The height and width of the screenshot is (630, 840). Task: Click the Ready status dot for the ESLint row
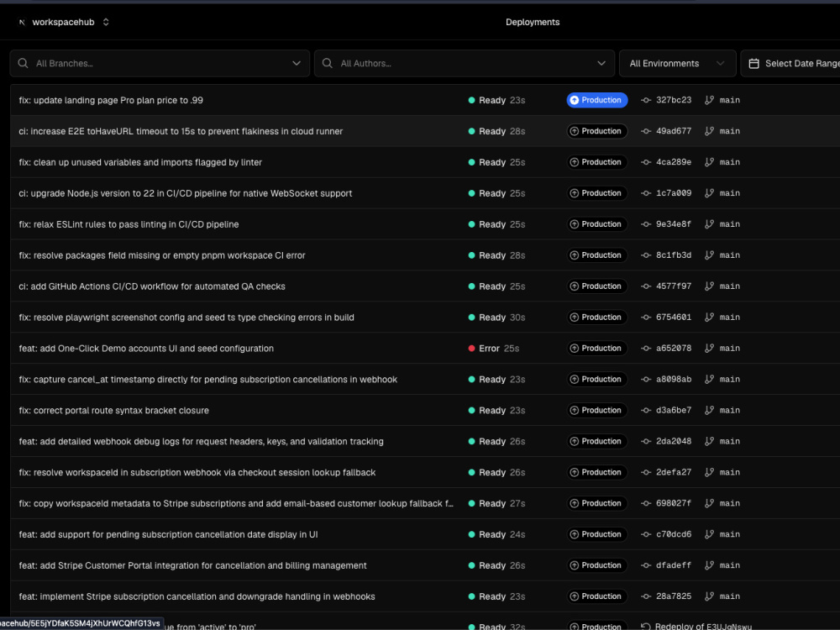tap(471, 224)
